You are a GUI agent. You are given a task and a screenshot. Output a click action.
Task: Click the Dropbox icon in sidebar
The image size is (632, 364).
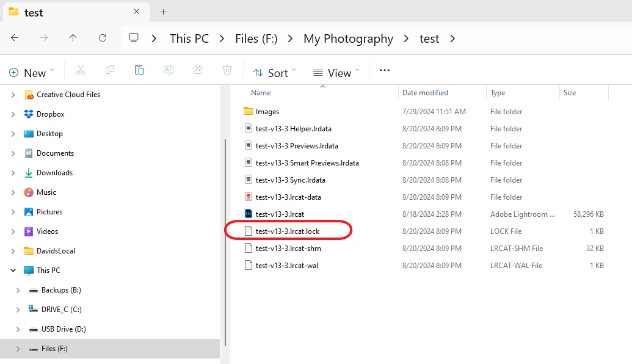pos(29,114)
